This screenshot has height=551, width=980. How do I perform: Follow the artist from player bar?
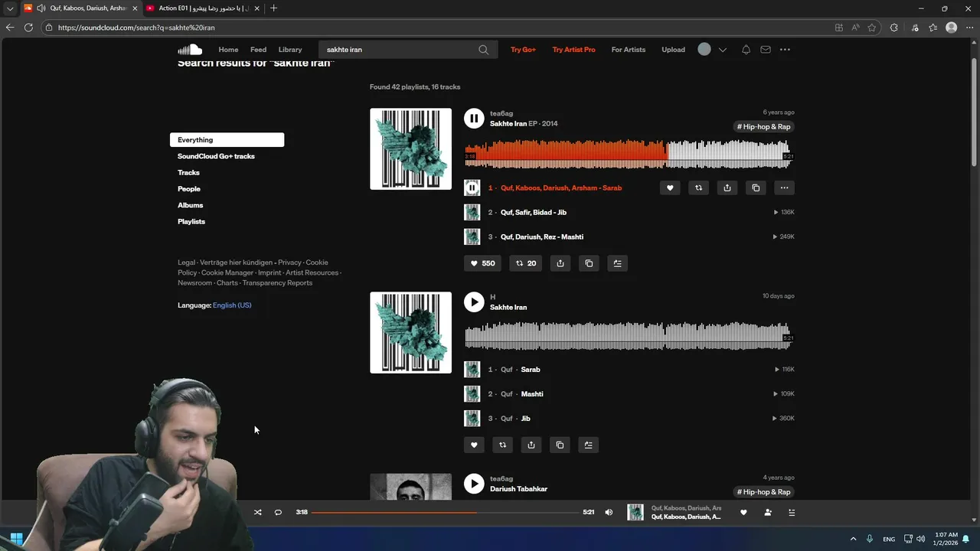click(768, 513)
